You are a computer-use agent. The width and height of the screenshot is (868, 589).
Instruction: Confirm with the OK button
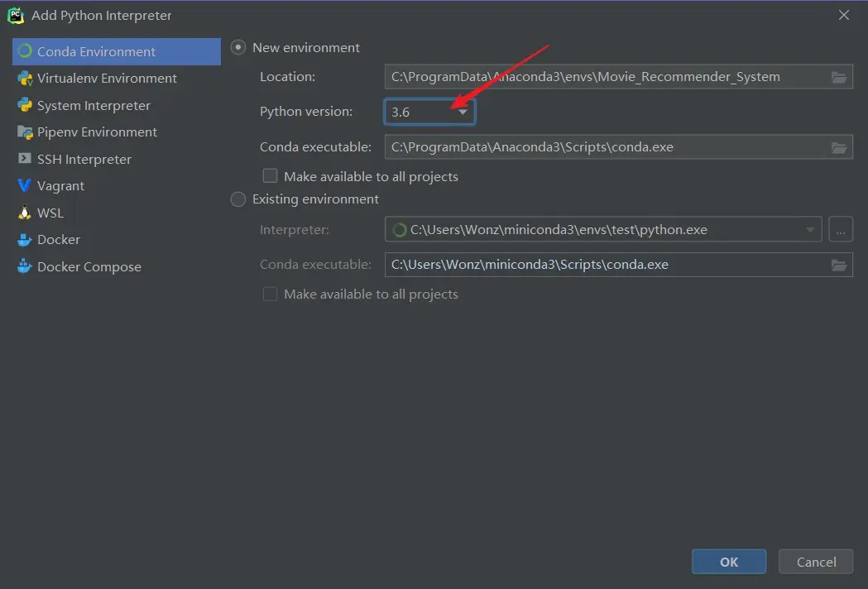pyautogui.click(x=728, y=562)
